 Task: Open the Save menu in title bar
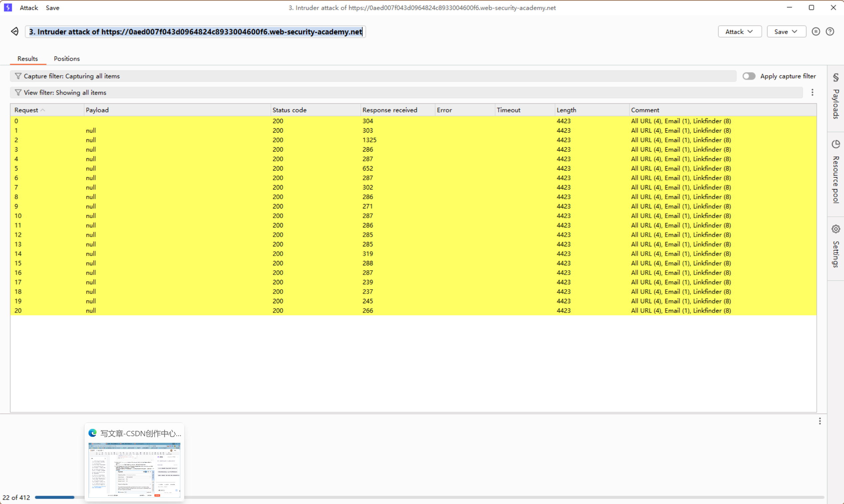52,7
